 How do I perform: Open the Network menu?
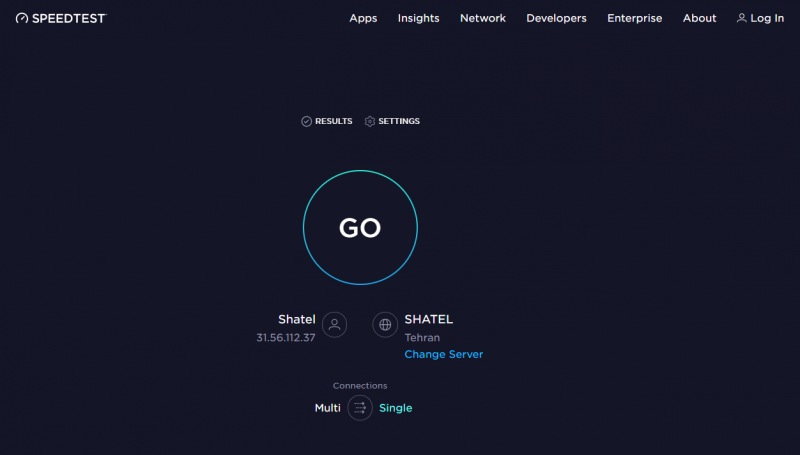tap(482, 18)
